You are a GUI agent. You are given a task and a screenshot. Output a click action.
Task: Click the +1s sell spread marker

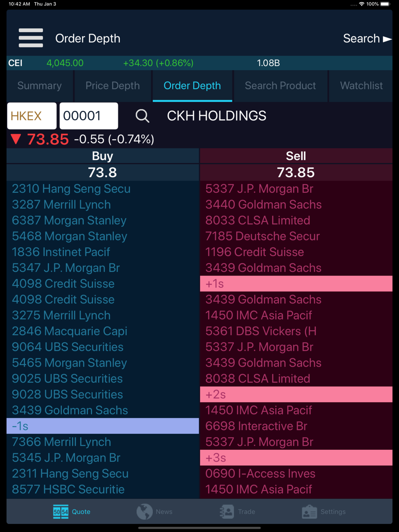click(296, 284)
